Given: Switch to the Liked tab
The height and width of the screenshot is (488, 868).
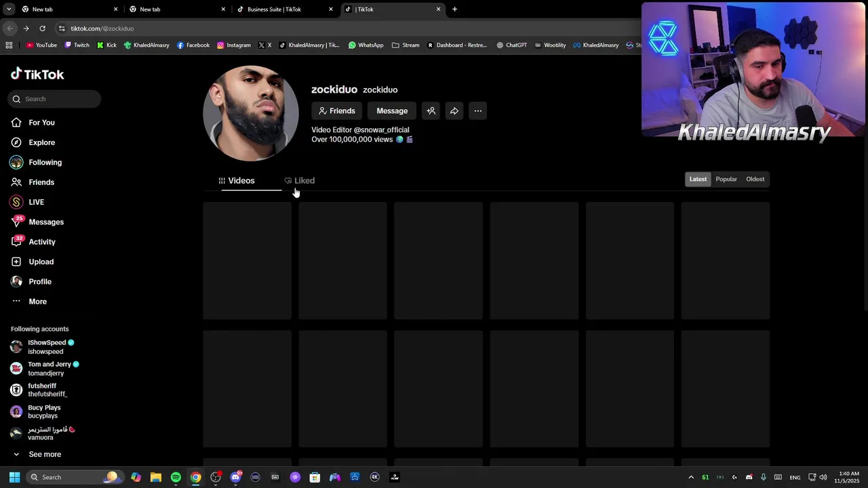Looking at the screenshot, I should [x=299, y=181].
